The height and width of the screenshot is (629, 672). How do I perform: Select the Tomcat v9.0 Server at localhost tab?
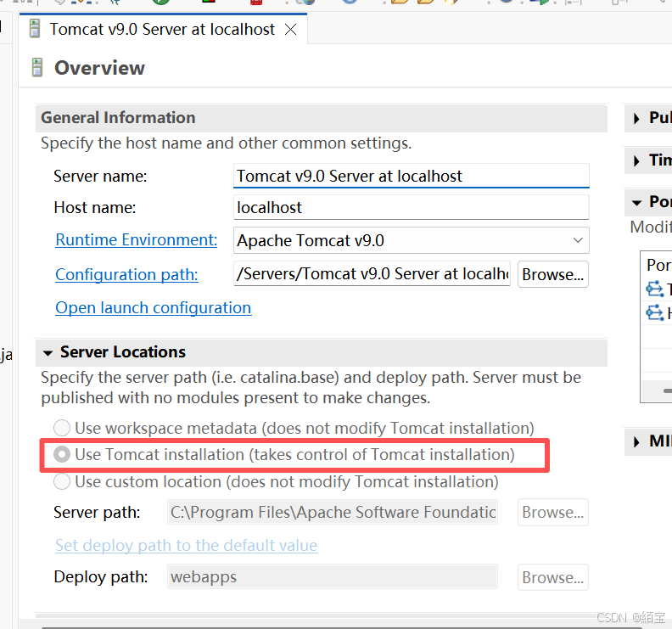162,29
